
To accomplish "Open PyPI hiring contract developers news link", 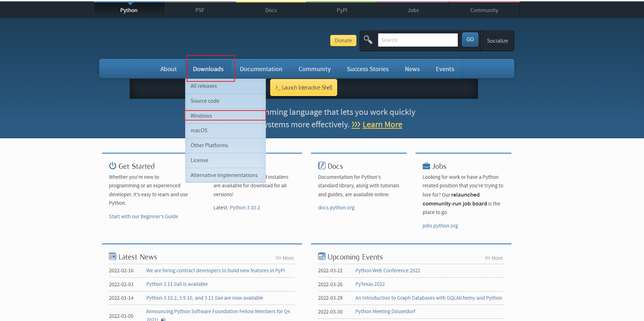I will pos(215,271).
